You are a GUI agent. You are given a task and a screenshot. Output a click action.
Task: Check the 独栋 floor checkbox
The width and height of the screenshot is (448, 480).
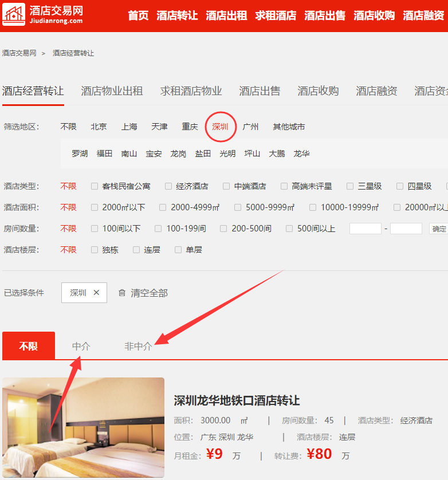tap(95, 250)
